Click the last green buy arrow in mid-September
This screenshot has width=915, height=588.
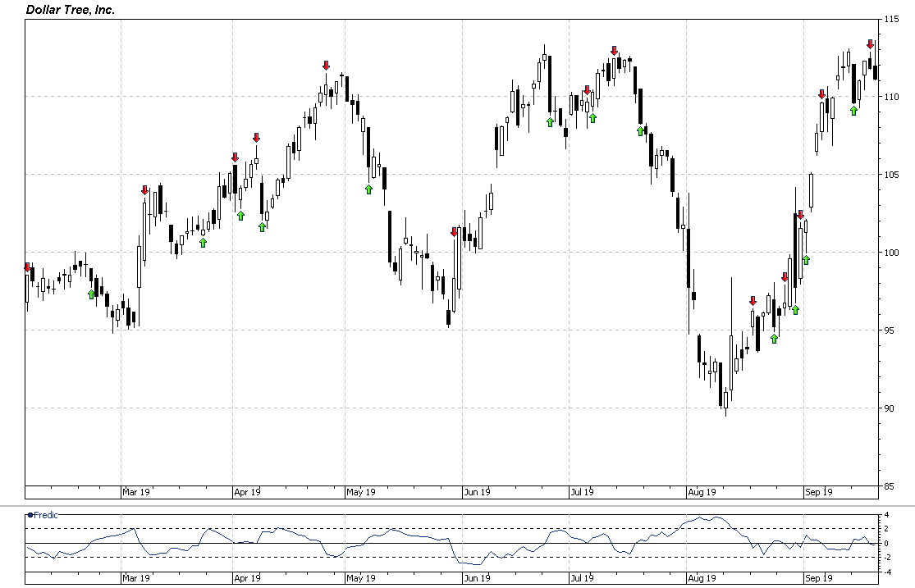(x=853, y=110)
